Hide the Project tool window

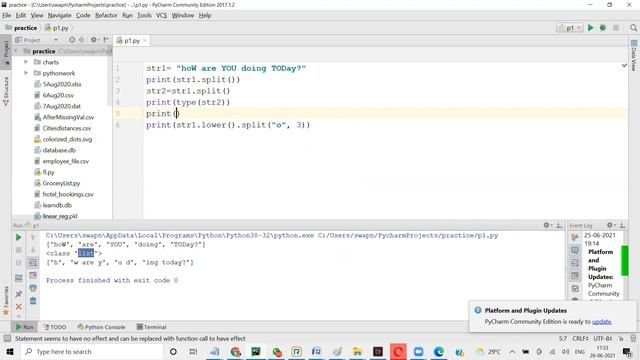(x=106, y=40)
